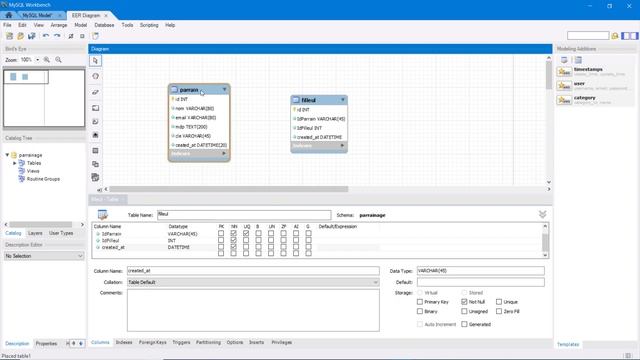Toggle NN checkbox for IdFilleul row

(233, 240)
